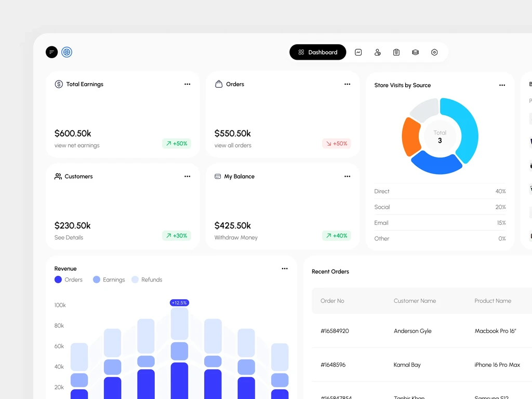Open Total Earnings card options menu
The height and width of the screenshot is (399, 532).
(187, 84)
